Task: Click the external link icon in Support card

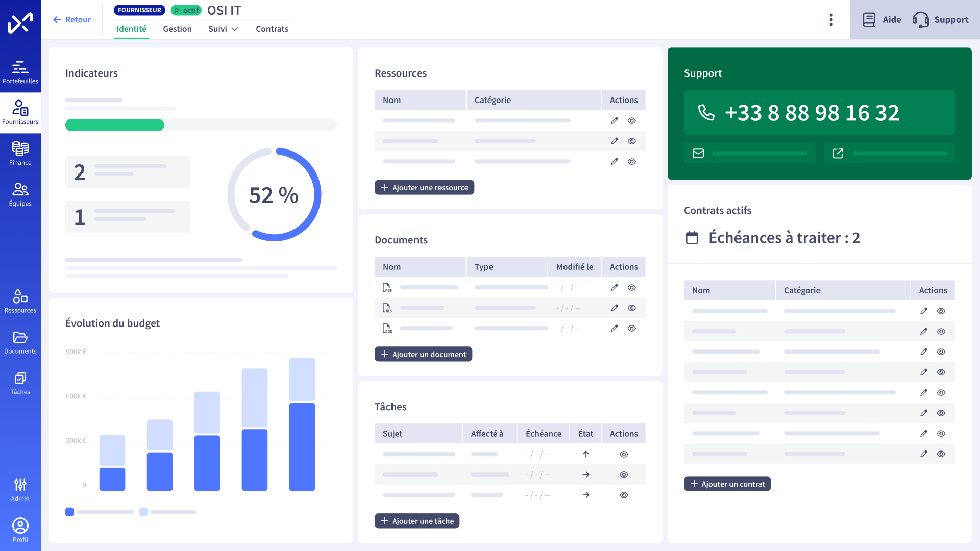Action: pyautogui.click(x=838, y=153)
